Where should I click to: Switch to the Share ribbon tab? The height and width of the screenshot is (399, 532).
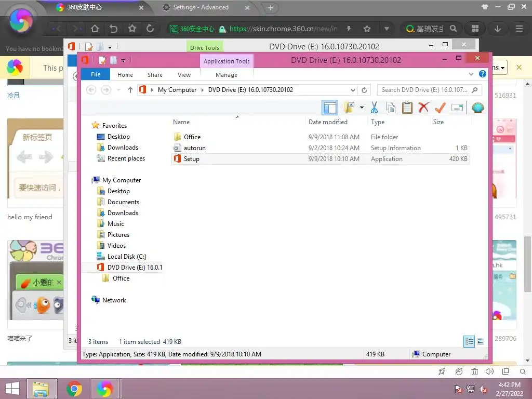point(155,75)
